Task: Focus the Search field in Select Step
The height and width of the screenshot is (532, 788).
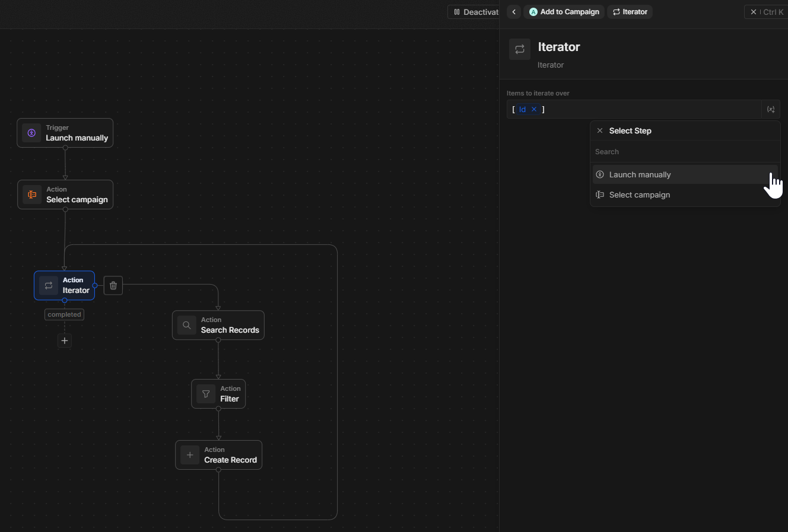Action: point(685,152)
